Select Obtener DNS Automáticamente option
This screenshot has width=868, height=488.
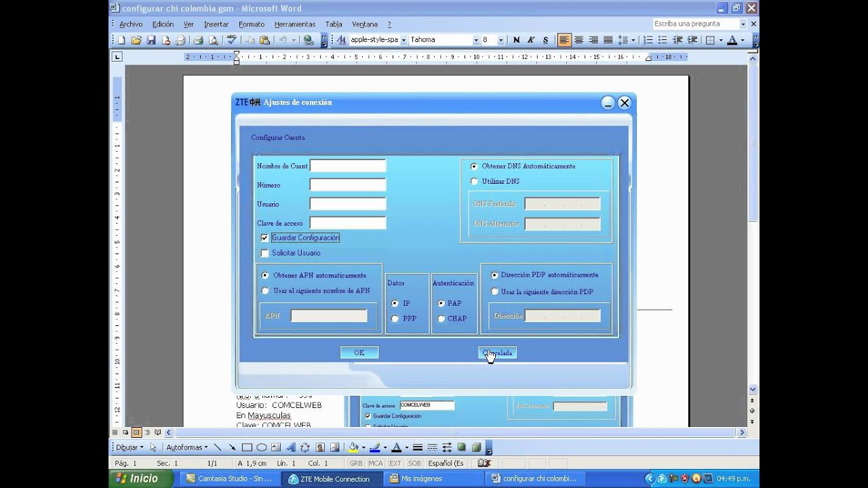pos(474,166)
